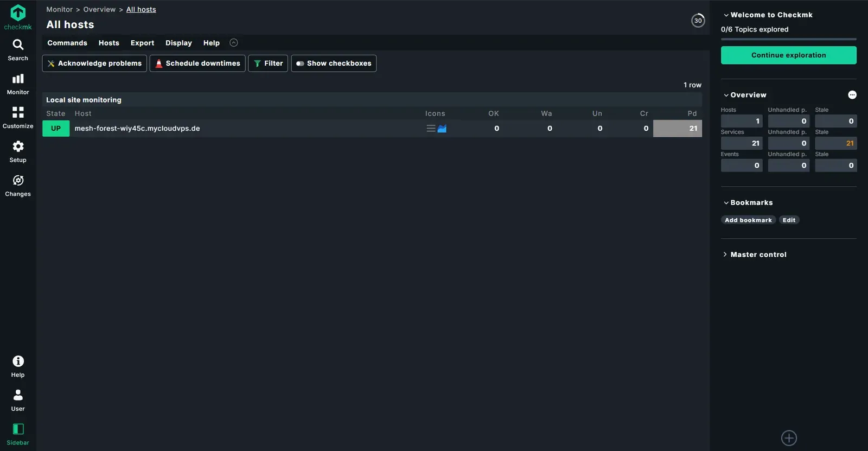
Task: Sort by Cr column header
Action: (644, 113)
